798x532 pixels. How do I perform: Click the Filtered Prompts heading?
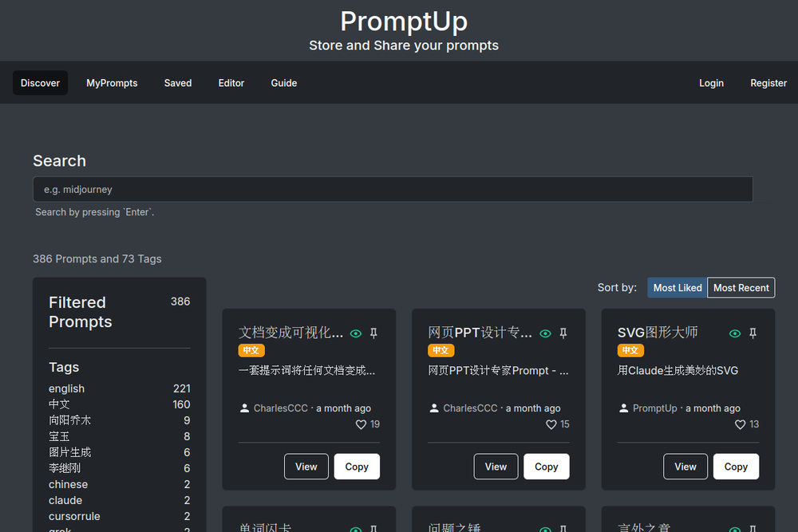coord(81,312)
